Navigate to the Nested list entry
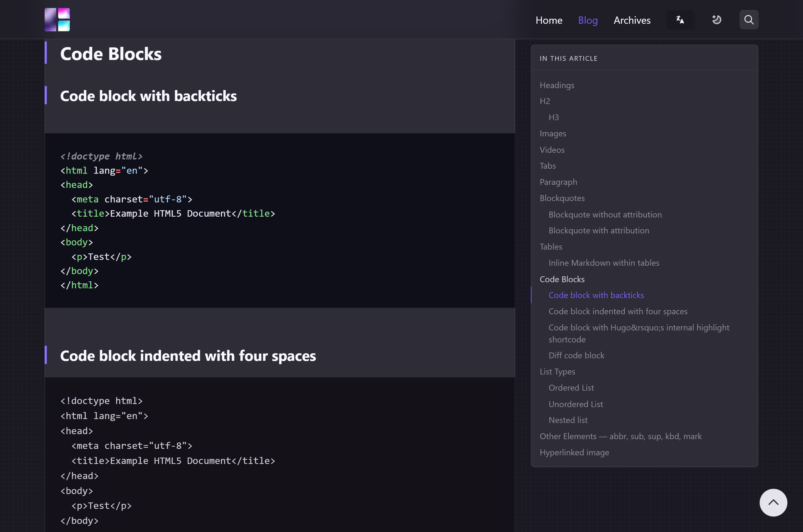Image resolution: width=803 pixels, height=532 pixels. [568, 420]
